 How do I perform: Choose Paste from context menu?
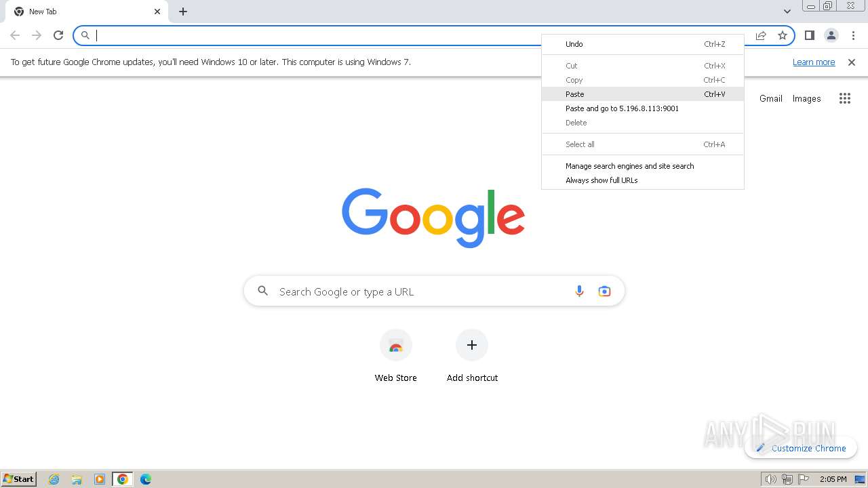point(643,94)
